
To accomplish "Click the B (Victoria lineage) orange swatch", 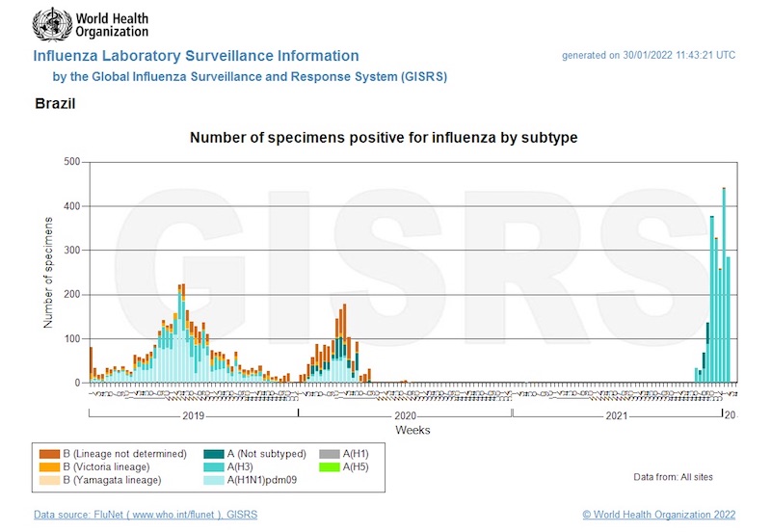I will pyautogui.click(x=49, y=467).
